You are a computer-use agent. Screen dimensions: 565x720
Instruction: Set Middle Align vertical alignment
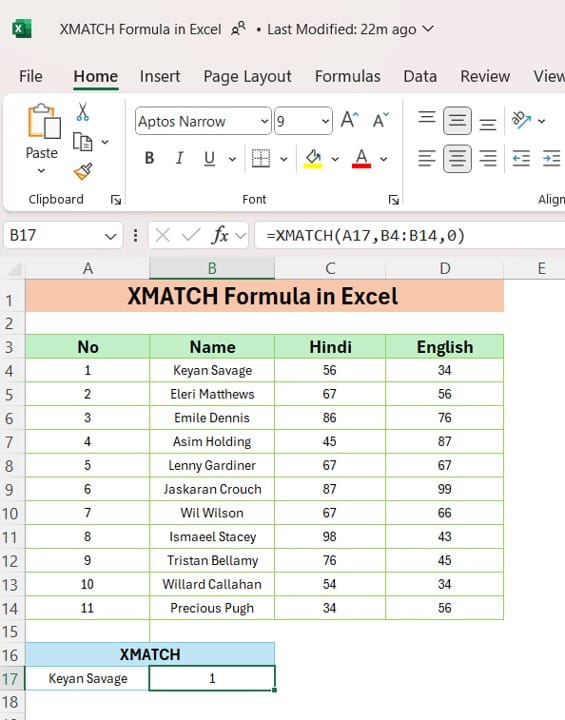pyautogui.click(x=457, y=120)
